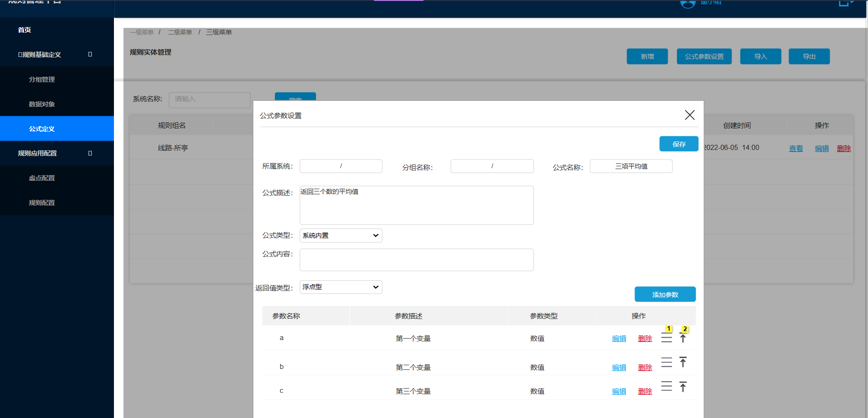The image size is (868, 418).
Task: Click 编辑 link in 线路-所亭 row
Action: pyautogui.click(x=822, y=149)
